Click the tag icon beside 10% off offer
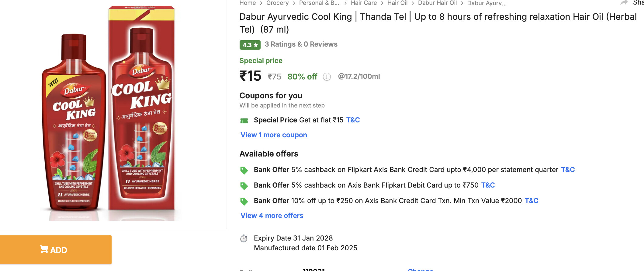 click(244, 201)
